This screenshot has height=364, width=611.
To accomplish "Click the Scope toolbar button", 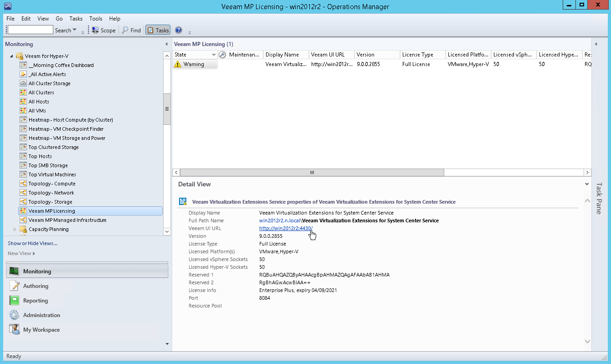I will pos(103,31).
